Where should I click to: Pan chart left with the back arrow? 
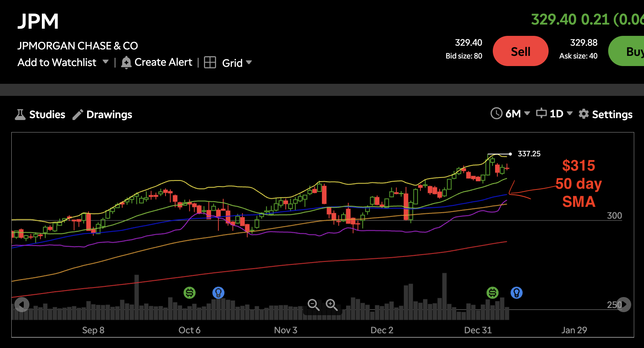pyautogui.click(x=22, y=304)
